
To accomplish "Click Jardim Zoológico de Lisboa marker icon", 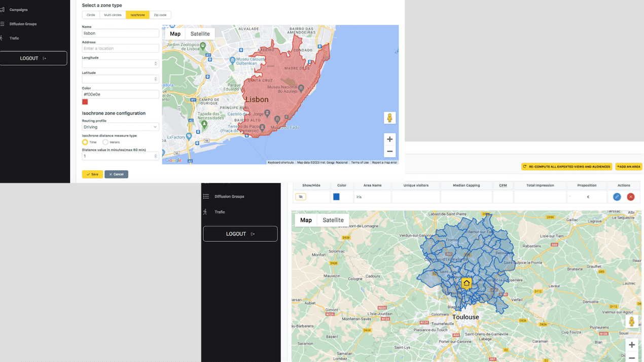I will 203,46.
